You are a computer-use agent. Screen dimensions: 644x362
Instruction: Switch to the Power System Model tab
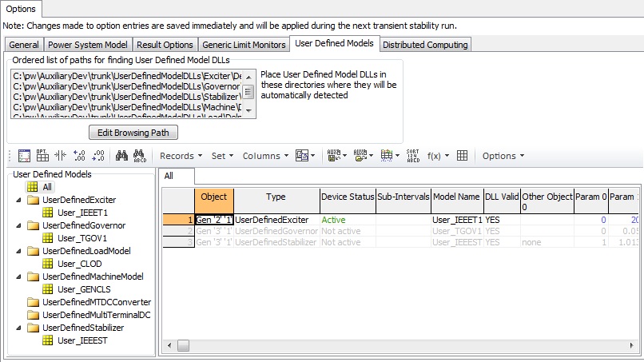pos(87,45)
